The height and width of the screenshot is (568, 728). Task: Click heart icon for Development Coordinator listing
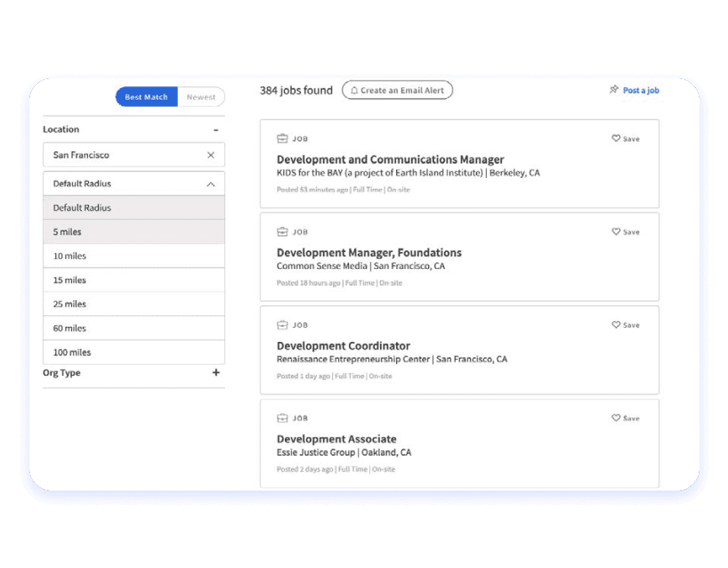(x=616, y=325)
